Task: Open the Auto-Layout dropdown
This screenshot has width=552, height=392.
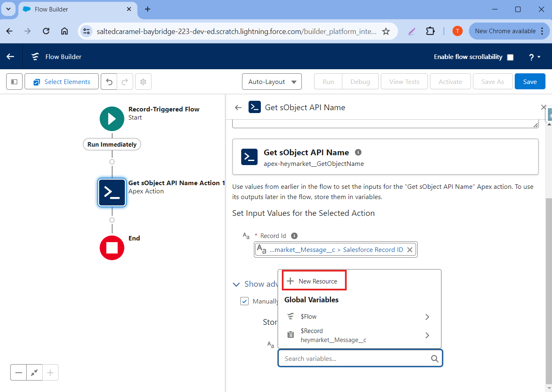Action: (272, 82)
